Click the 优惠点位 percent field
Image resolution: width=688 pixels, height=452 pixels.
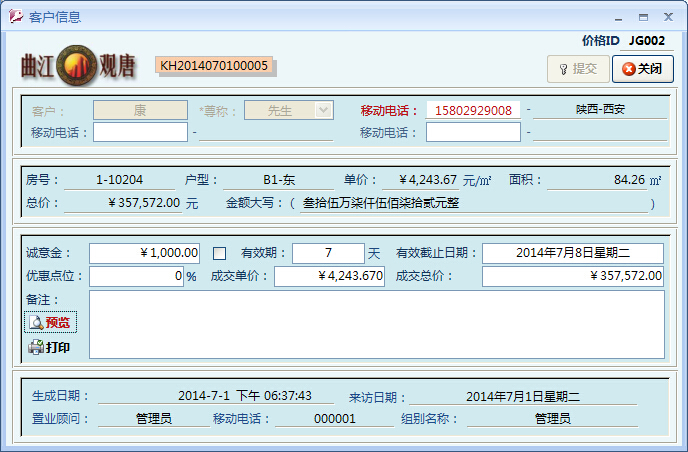pos(136,276)
